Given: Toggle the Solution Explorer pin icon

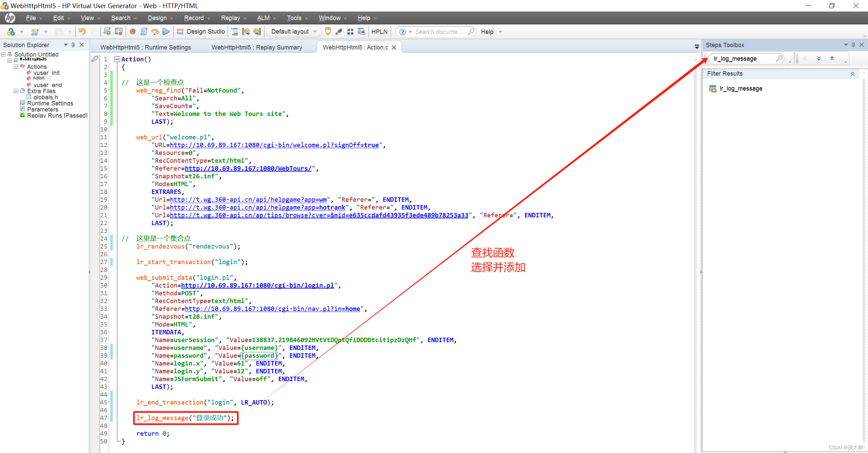Looking at the screenshot, I should pyautogui.click(x=73, y=44).
